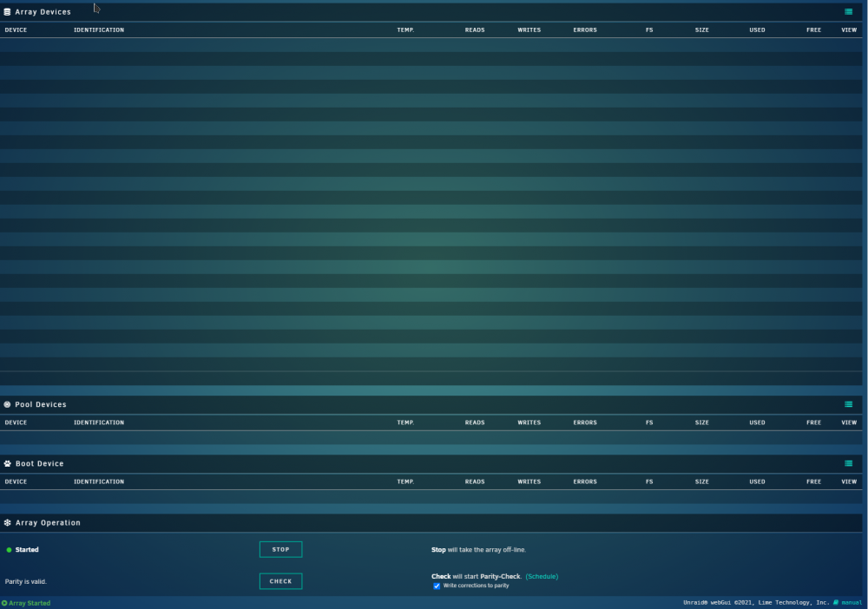Screen dimensions: 868x609
Task: Click WRITES column header in Boot Device
Action: pos(529,481)
